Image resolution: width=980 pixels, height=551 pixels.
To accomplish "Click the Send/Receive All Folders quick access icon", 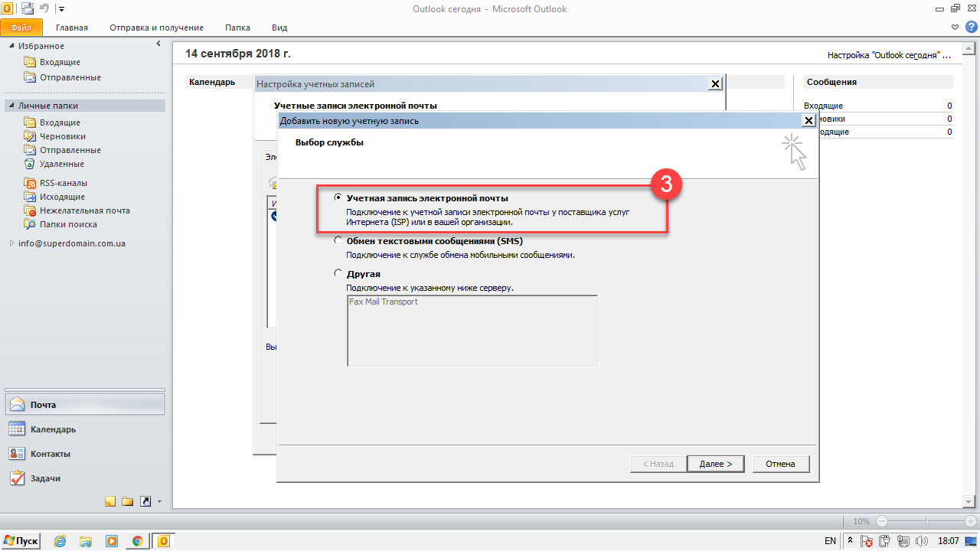I will tap(28, 8).
